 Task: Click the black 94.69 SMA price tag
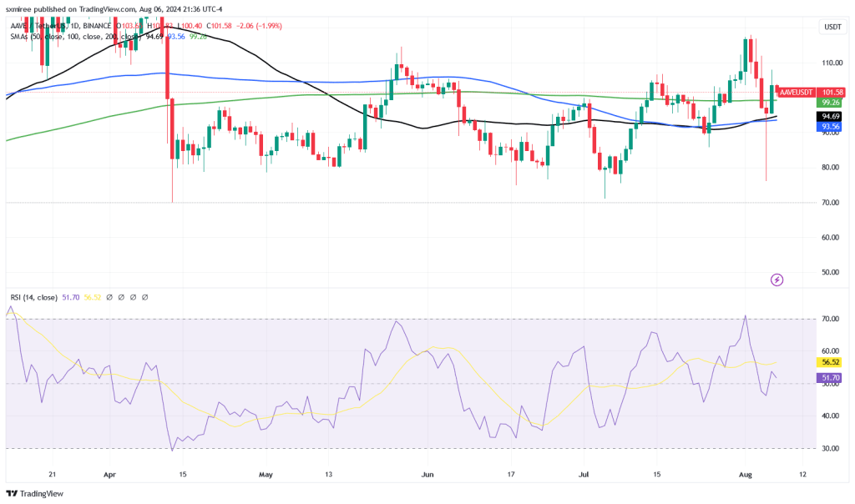tap(830, 117)
